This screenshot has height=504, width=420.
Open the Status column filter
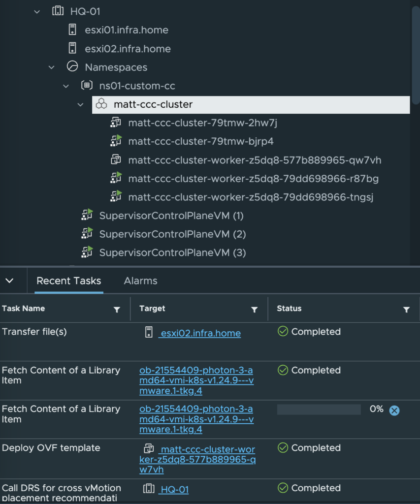[407, 310]
